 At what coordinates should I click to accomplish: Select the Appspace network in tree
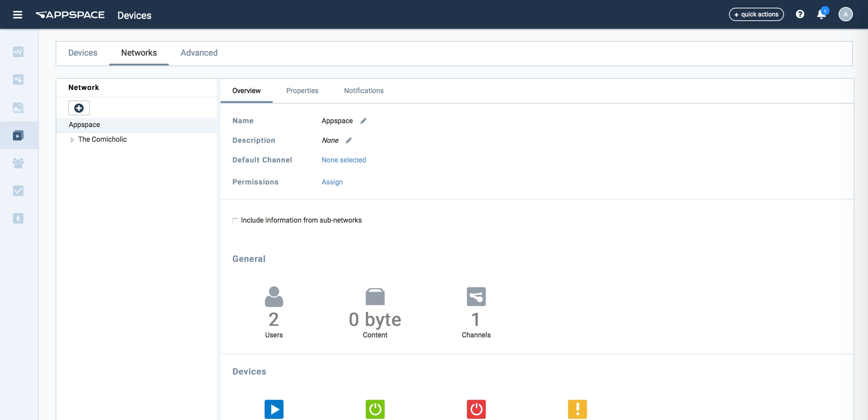pyautogui.click(x=84, y=125)
